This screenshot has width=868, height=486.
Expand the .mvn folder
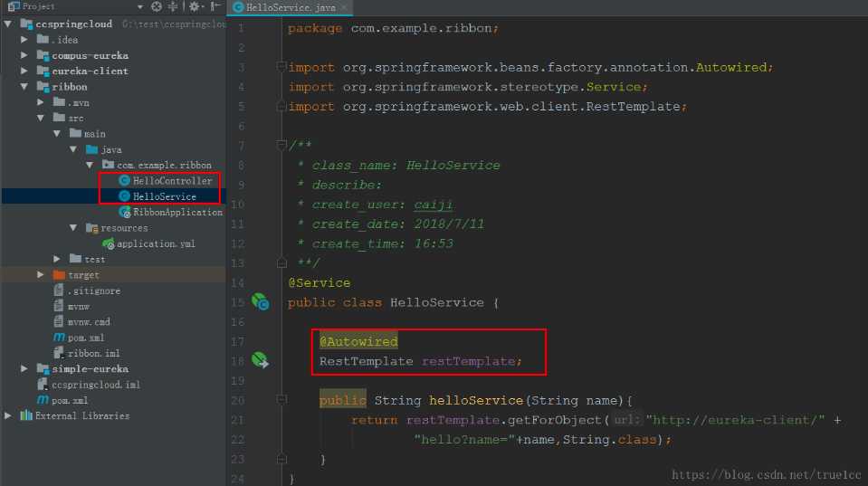40,102
